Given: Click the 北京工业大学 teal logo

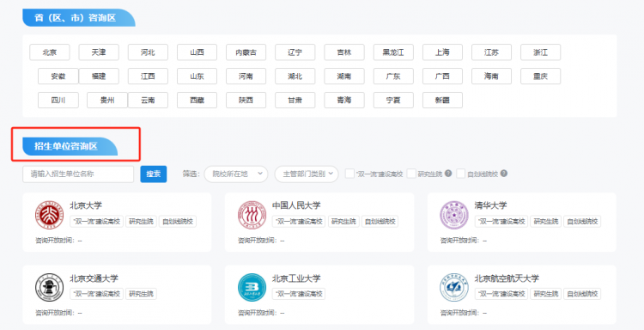Looking at the screenshot, I should pos(252,288).
